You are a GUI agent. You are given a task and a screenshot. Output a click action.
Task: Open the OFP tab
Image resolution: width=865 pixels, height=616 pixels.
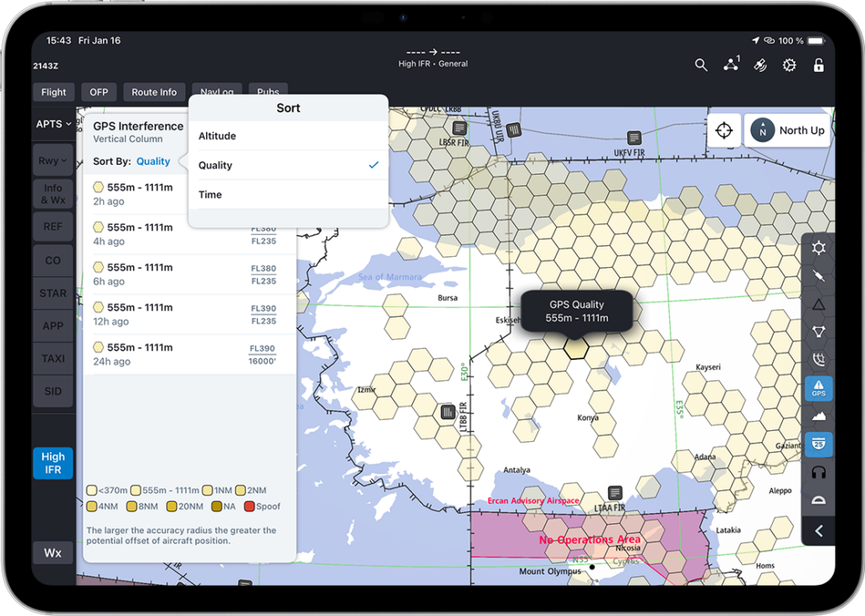[99, 92]
